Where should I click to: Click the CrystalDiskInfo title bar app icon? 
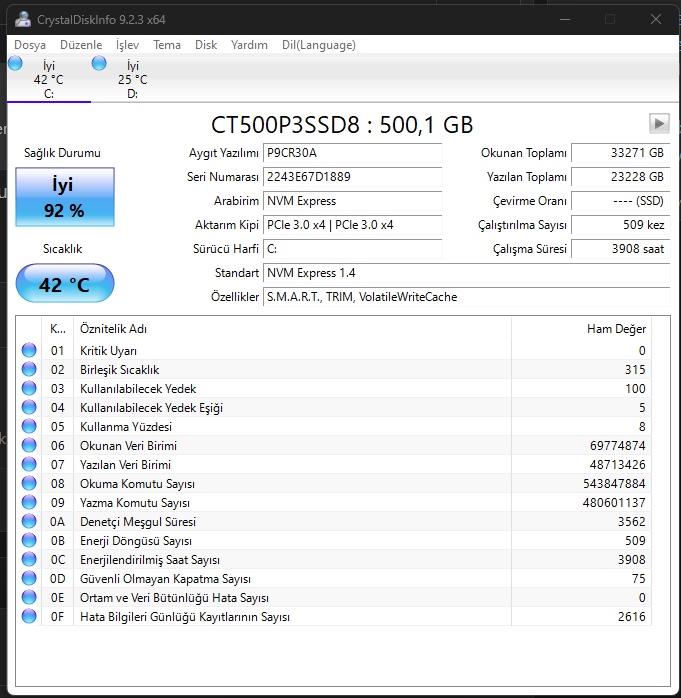pos(23,19)
